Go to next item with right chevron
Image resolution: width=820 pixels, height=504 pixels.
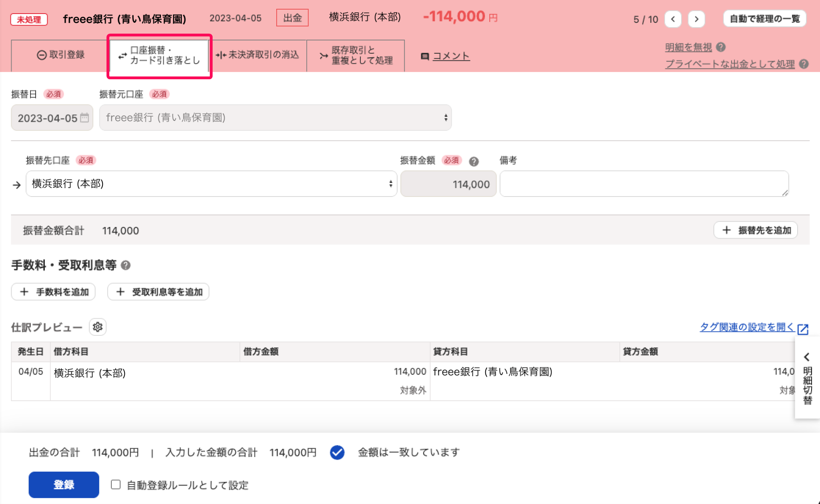696,19
